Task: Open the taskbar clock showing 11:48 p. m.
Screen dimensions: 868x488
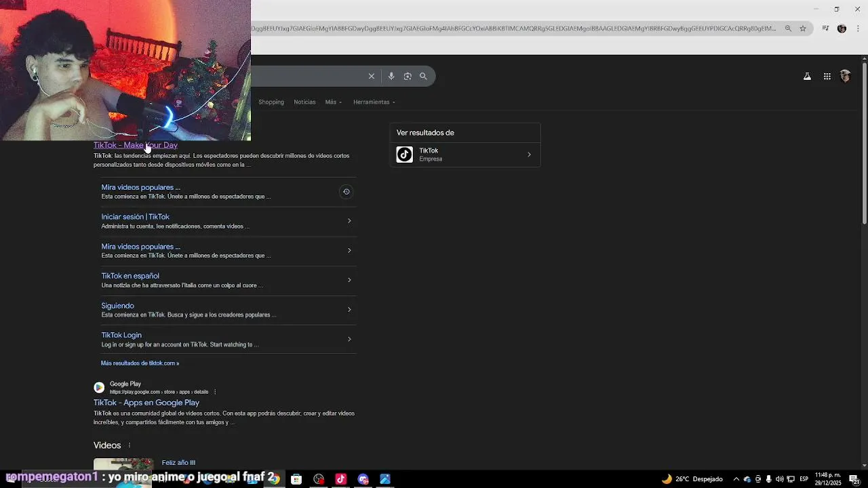Action: pyautogui.click(x=828, y=479)
